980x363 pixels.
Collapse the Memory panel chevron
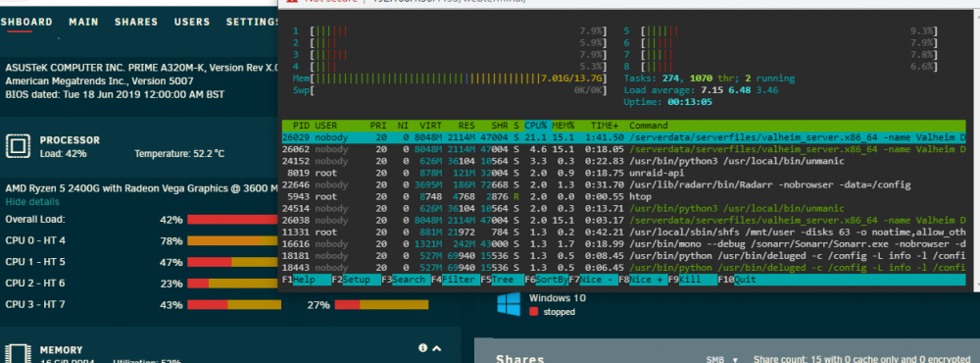(x=437, y=348)
